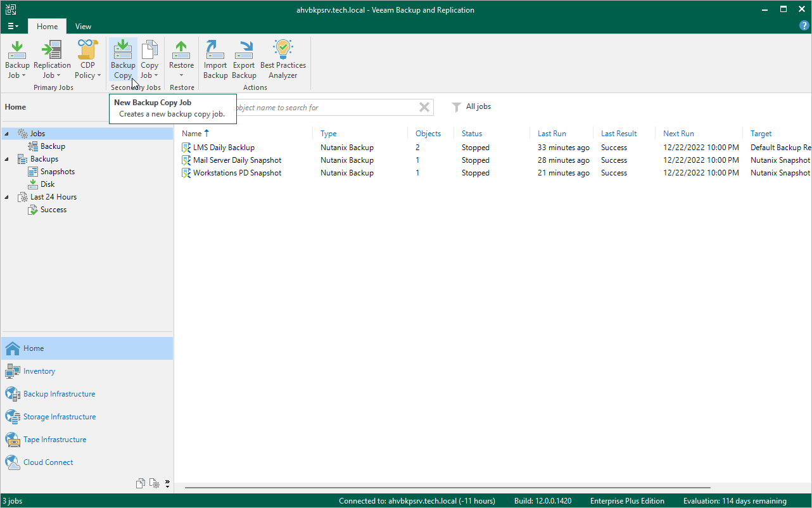This screenshot has width=812, height=508.
Task: Click the '3 jobs' status bar text
Action: pyautogui.click(x=11, y=501)
